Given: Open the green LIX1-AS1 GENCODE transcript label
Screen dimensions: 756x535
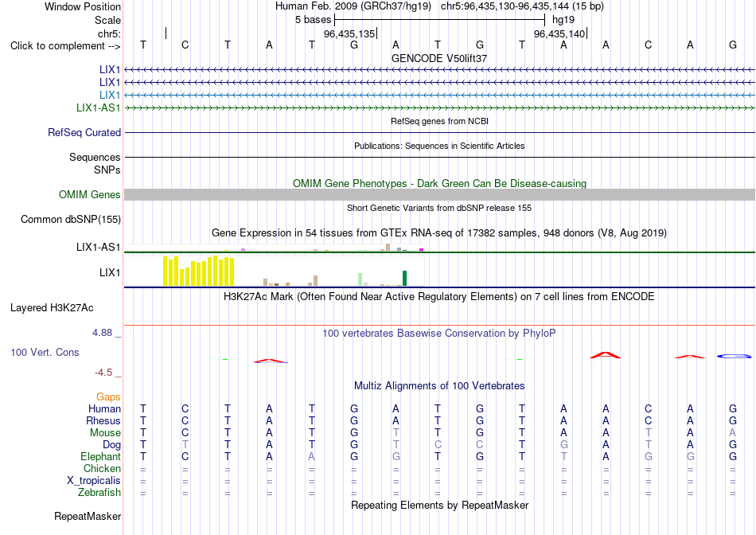Looking at the screenshot, I should pyautogui.click(x=99, y=107).
